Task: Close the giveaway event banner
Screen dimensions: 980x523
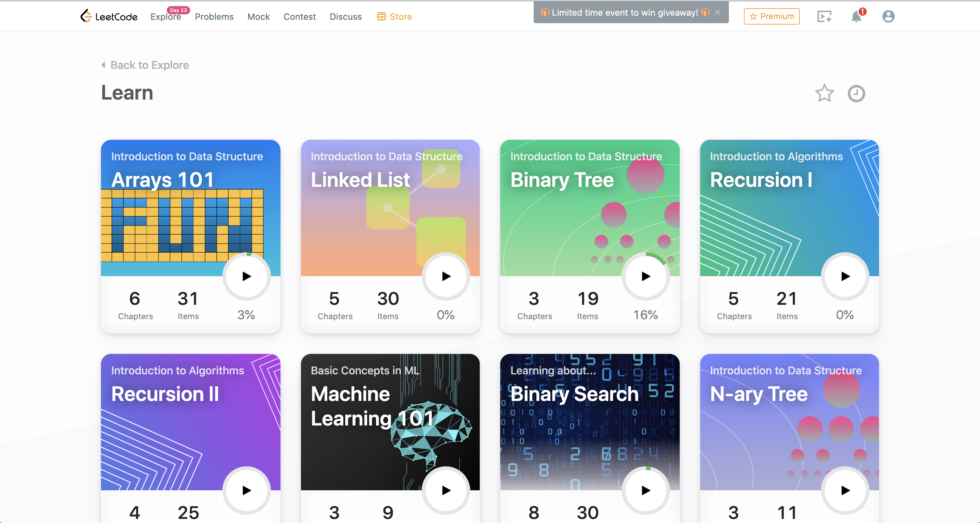Action: tap(718, 13)
